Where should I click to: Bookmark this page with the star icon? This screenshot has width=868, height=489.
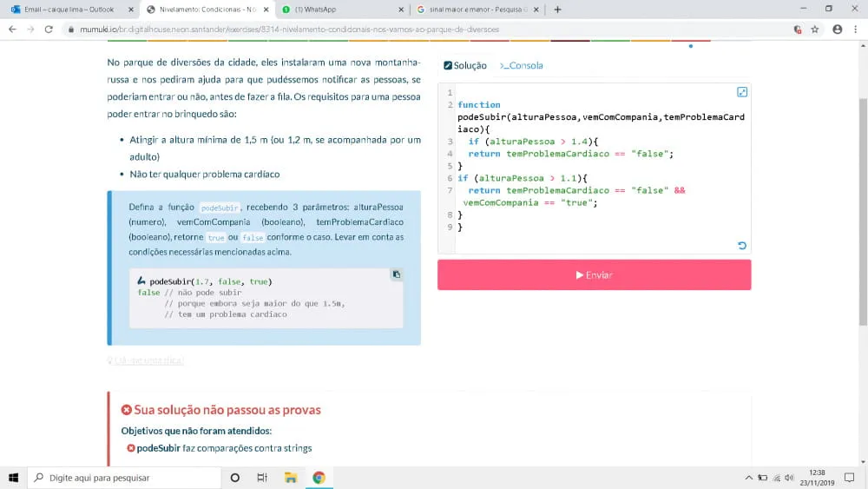point(815,29)
